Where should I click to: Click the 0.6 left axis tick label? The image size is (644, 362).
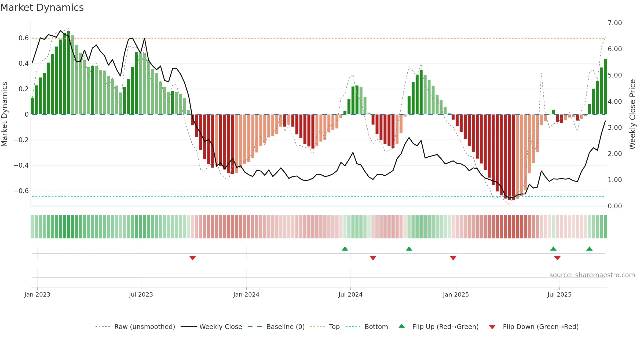point(24,38)
